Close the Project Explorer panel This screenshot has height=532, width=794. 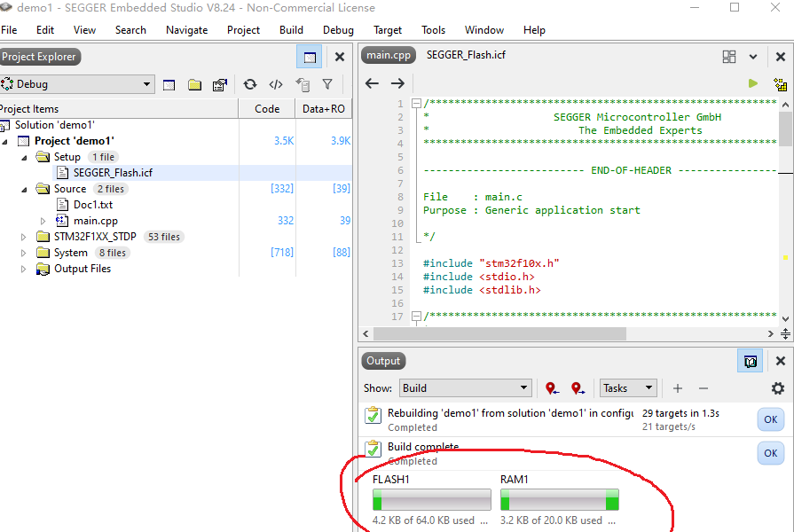[340, 58]
